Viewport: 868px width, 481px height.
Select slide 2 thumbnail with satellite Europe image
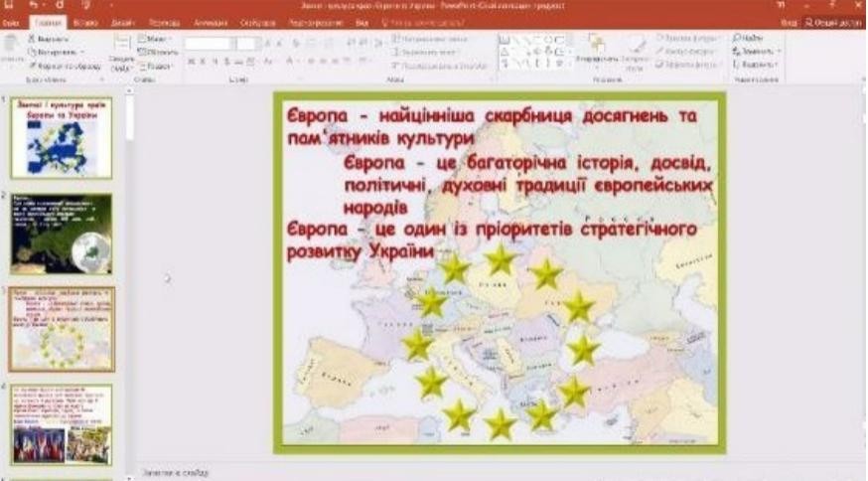61,234
